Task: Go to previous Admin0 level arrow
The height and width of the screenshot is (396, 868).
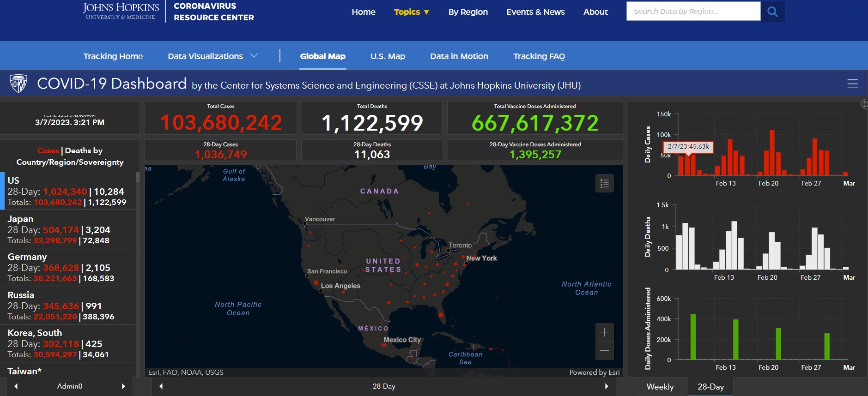Action: coord(16,386)
